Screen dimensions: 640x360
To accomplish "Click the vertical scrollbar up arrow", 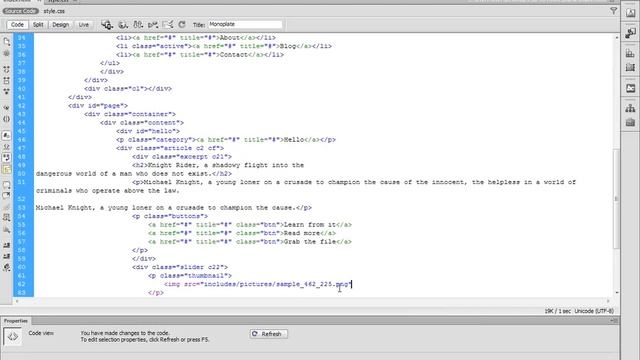I will (x=616, y=38).
